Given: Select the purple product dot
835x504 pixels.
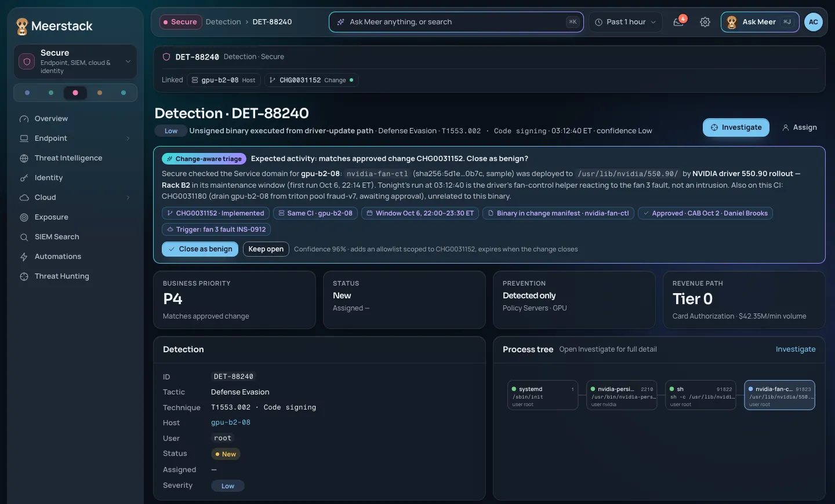Looking at the screenshot, I should pos(27,93).
